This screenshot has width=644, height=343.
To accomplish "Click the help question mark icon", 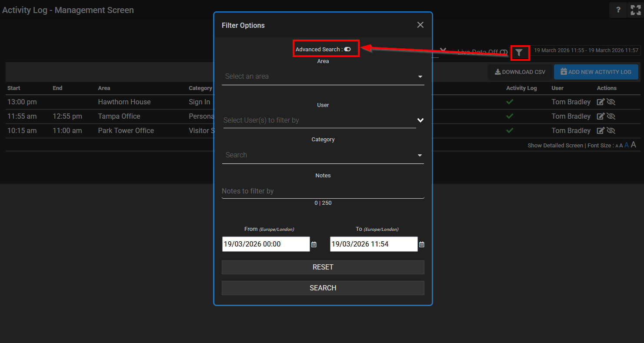I will pos(618,10).
